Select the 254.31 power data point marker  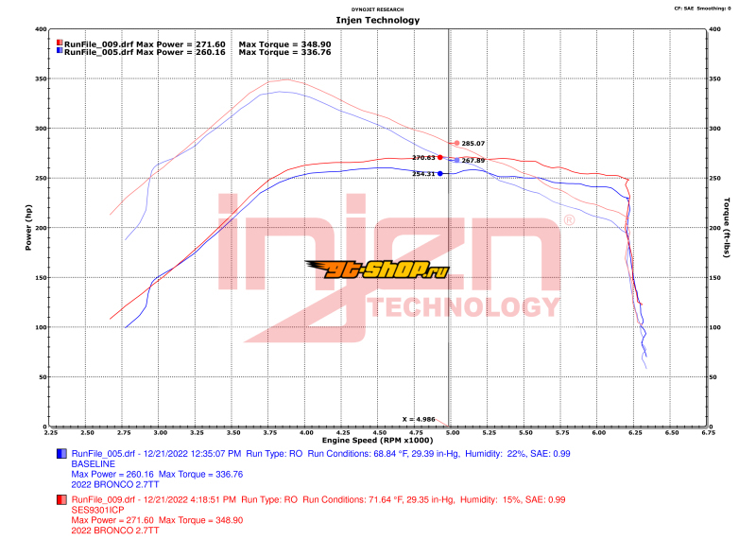click(440, 173)
